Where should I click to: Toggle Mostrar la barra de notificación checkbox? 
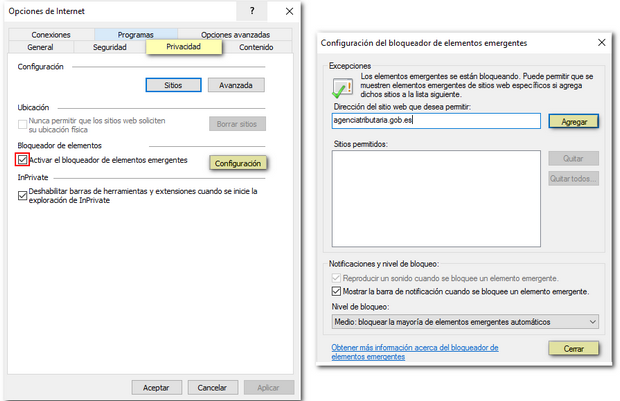coord(336,291)
